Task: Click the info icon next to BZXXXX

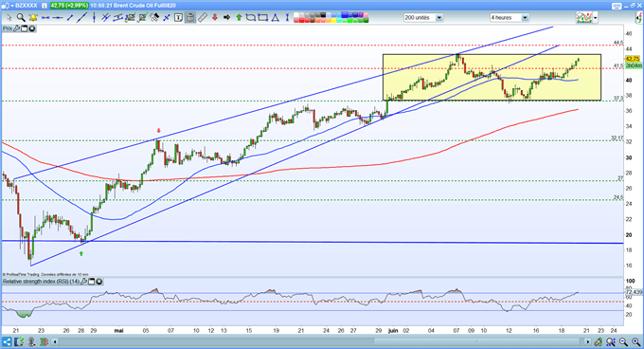Action: 44,6
